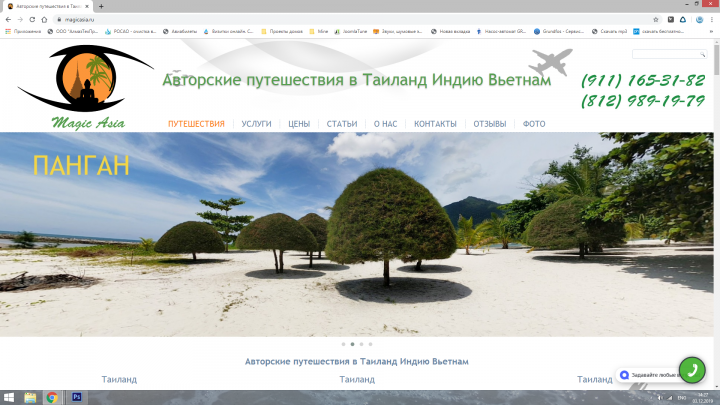
Task: Open the СТАТЬИ menu item
Action: point(342,124)
